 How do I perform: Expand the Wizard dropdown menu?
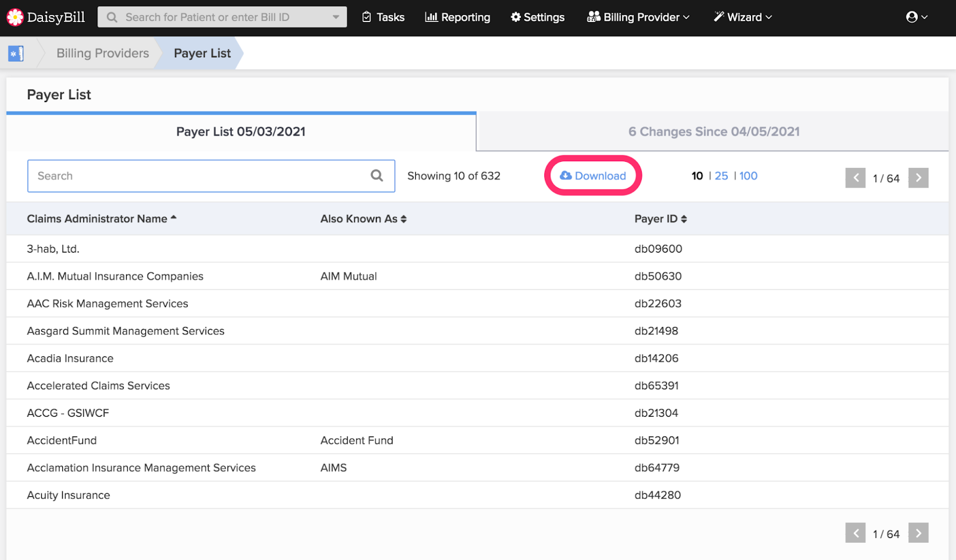coord(743,17)
